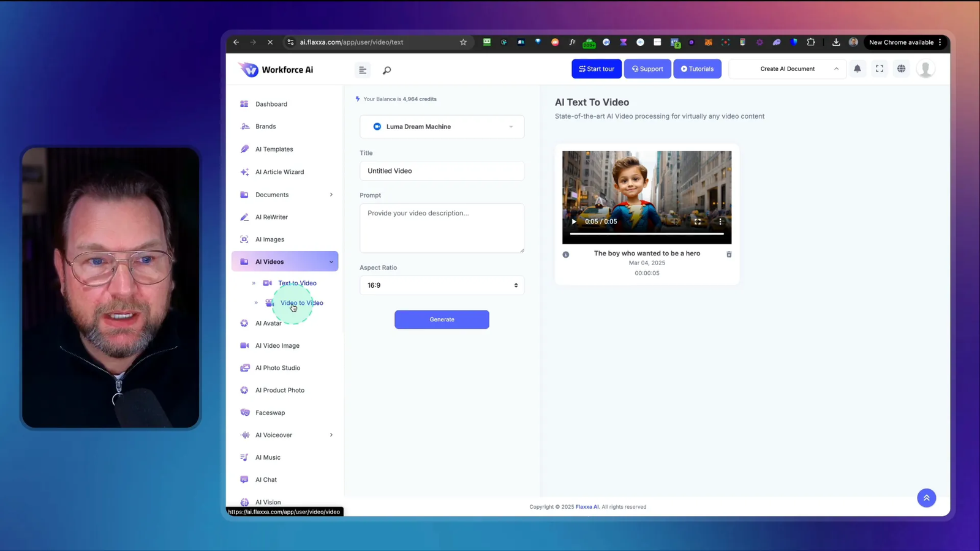Toggle app fullscreen icon in header
Screen dimensions: 980x551
tap(880, 69)
